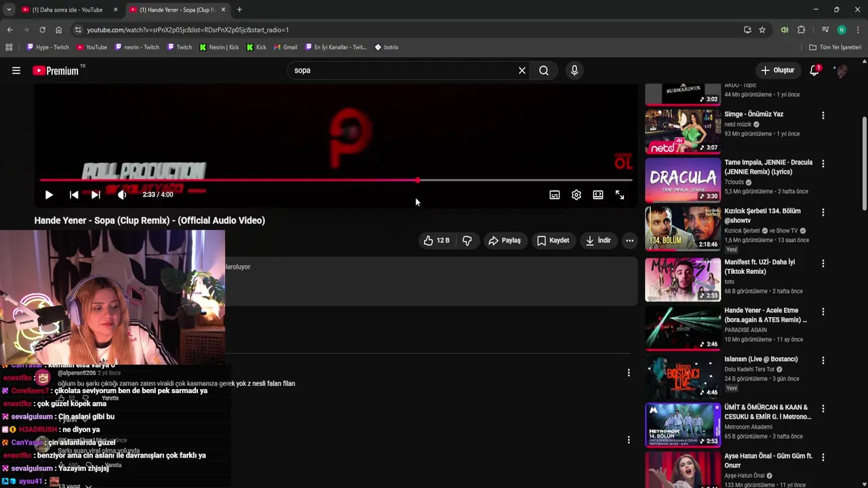Viewport: 868px width, 488px height.
Task: Save the video with Kaydet
Action: (553, 240)
